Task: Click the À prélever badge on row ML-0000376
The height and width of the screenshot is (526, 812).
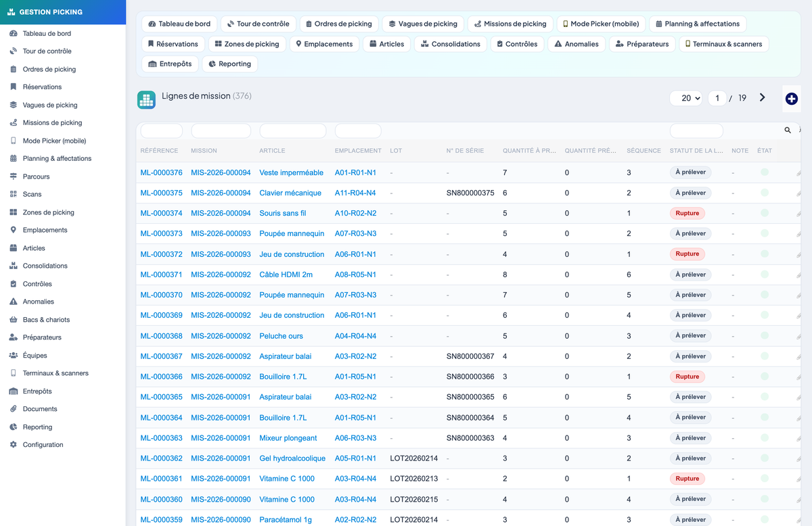Action: pos(690,172)
